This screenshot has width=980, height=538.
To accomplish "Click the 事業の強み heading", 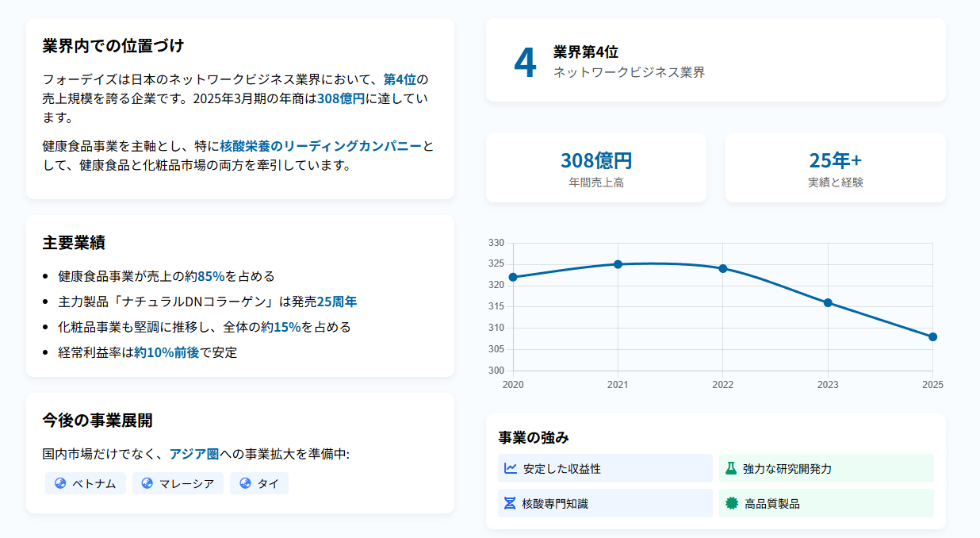I will 534,437.
